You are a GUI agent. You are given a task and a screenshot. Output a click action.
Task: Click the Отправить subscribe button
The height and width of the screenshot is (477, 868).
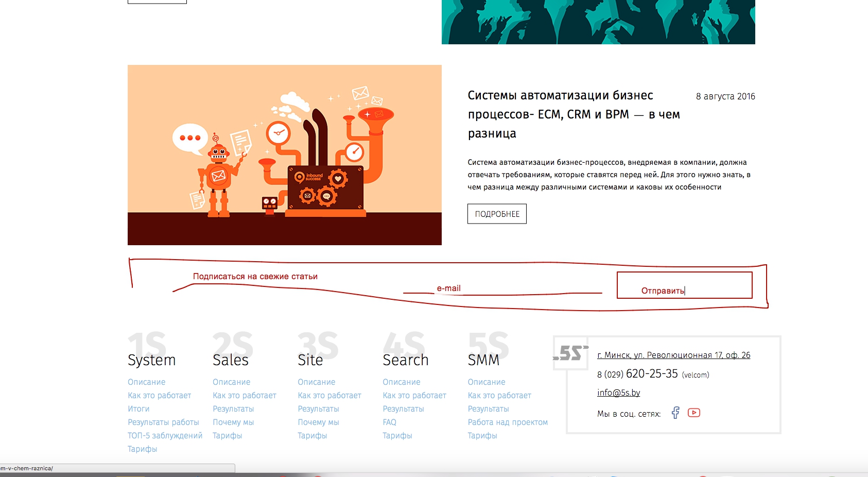[684, 285]
